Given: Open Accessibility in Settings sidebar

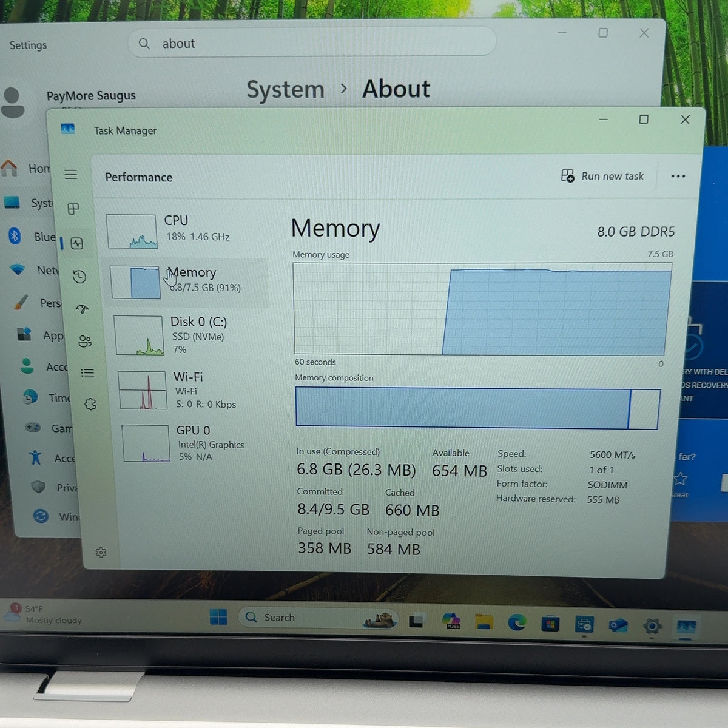Looking at the screenshot, I should tap(52, 458).
